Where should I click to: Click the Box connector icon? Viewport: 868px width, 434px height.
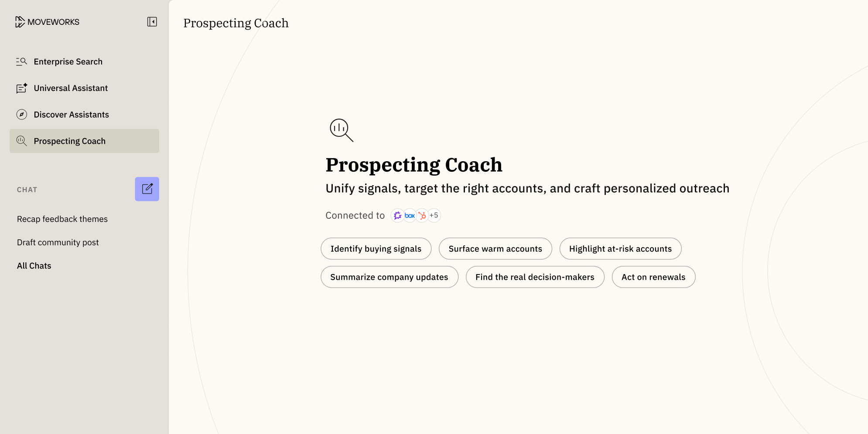coord(410,215)
